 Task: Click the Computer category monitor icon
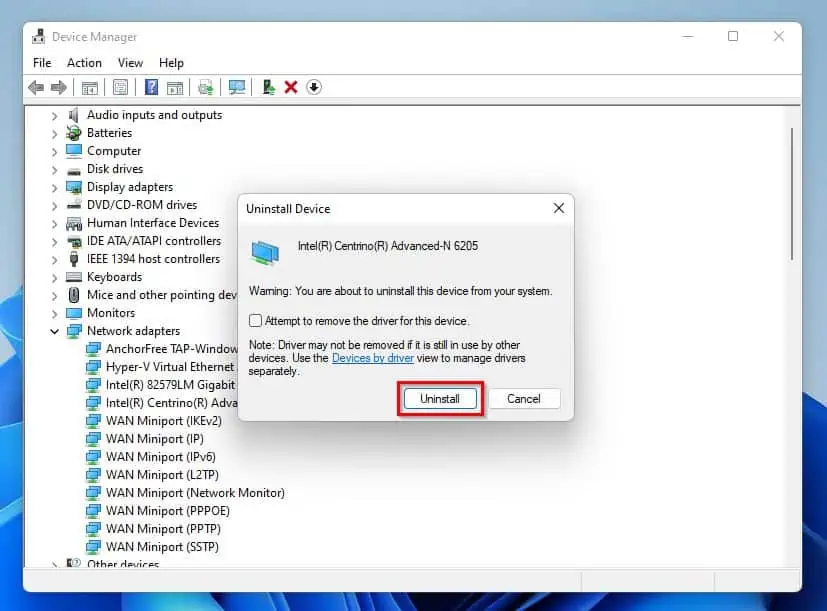tap(74, 151)
